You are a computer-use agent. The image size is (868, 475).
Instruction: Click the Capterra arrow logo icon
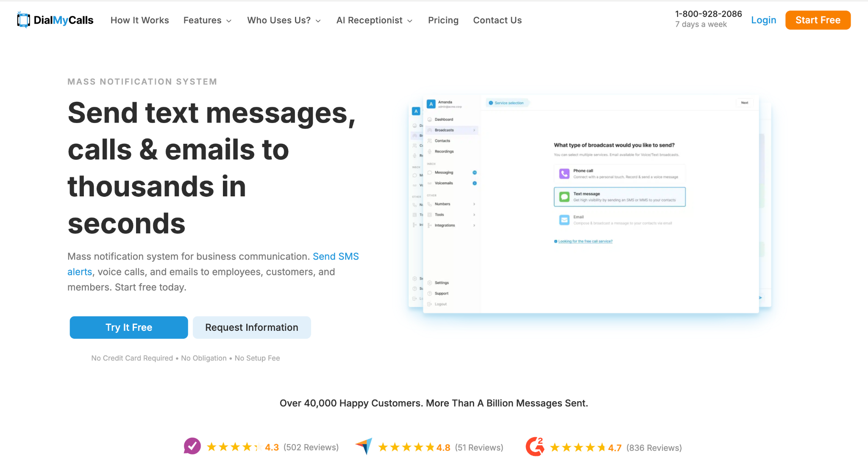click(364, 446)
